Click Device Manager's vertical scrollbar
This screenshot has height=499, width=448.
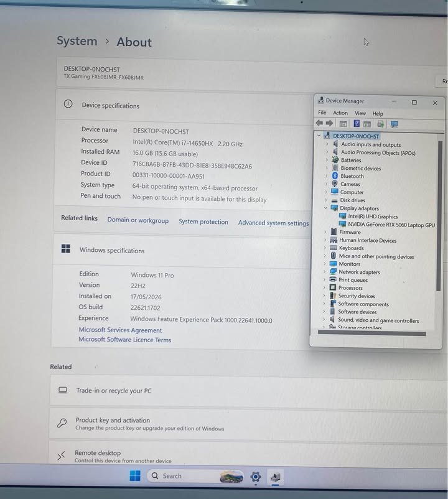click(x=439, y=217)
